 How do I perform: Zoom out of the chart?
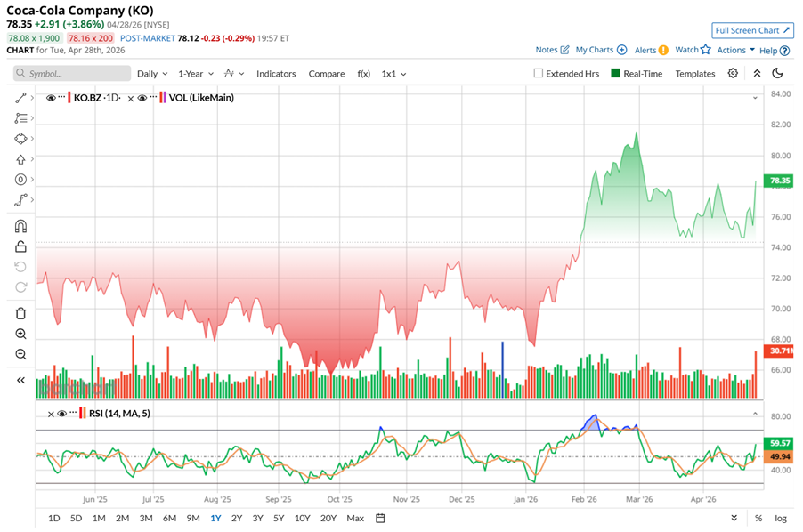coord(20,354)
